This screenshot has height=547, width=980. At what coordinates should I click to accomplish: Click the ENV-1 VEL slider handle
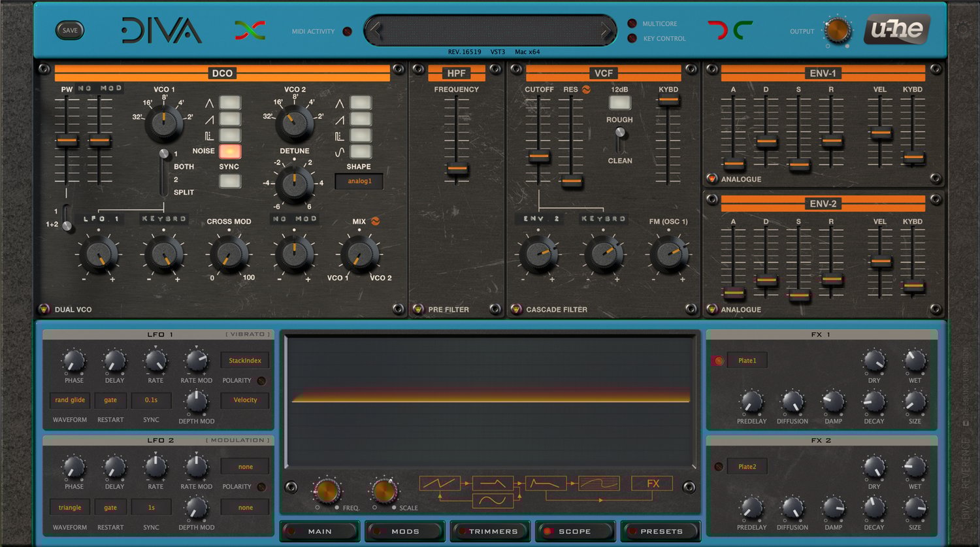(x=880, y=133)
